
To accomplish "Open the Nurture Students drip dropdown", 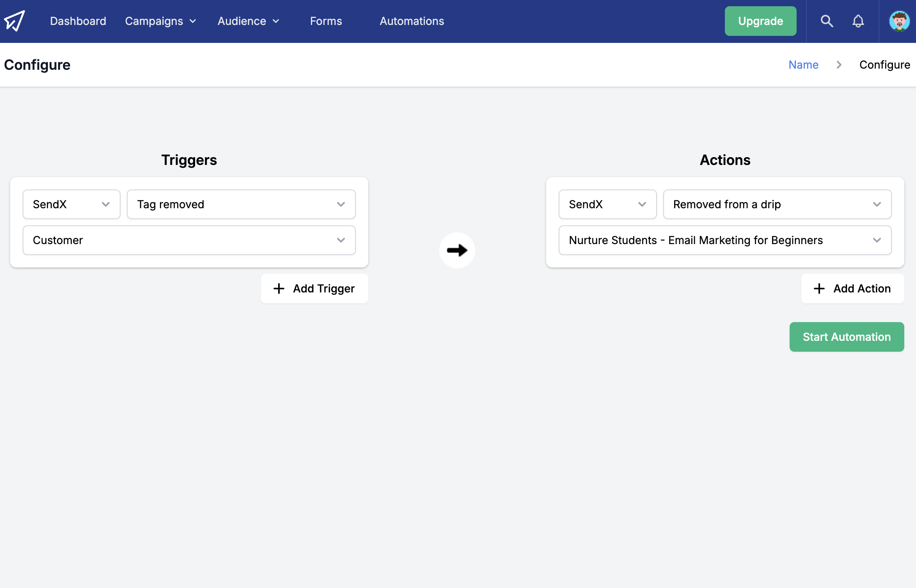I will click(x=725, y=240).
